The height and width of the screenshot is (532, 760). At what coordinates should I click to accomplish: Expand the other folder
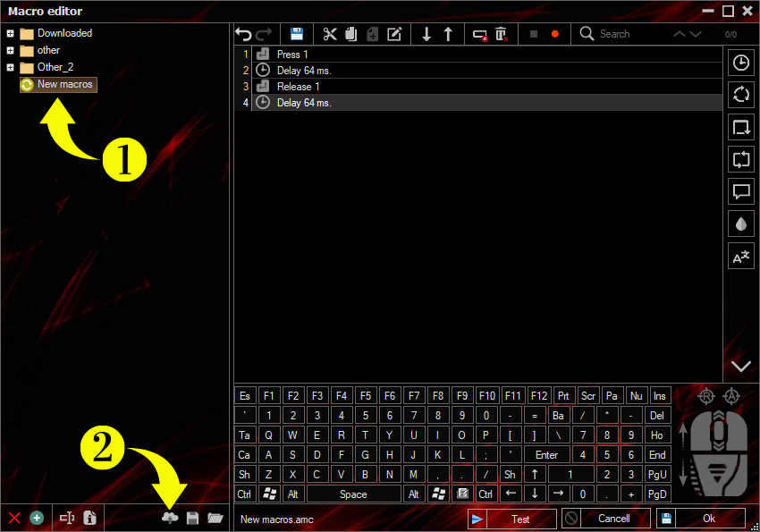10,50
